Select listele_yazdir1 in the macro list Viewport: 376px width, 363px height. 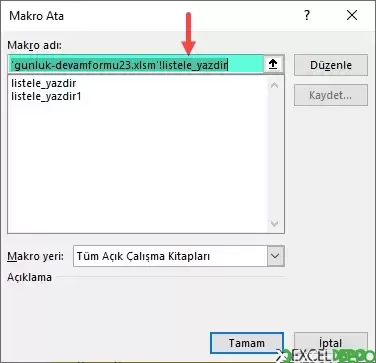[46, 96]
